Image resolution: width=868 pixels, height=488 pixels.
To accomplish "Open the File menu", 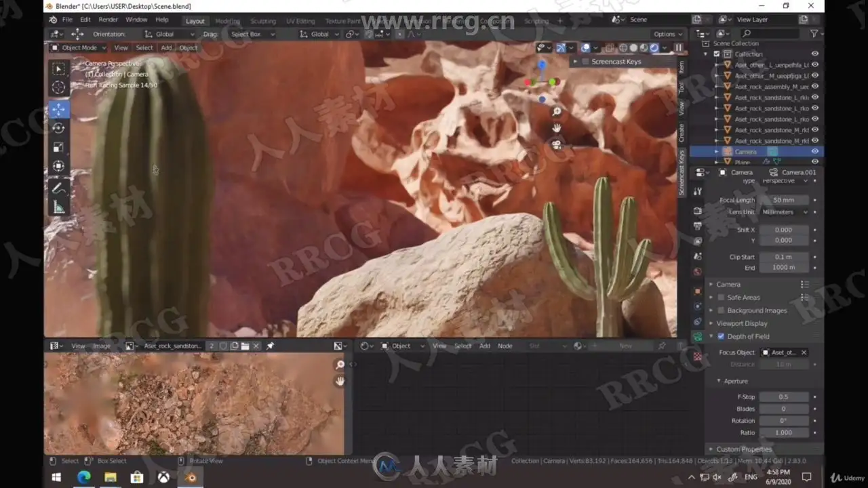I will 67,20.
